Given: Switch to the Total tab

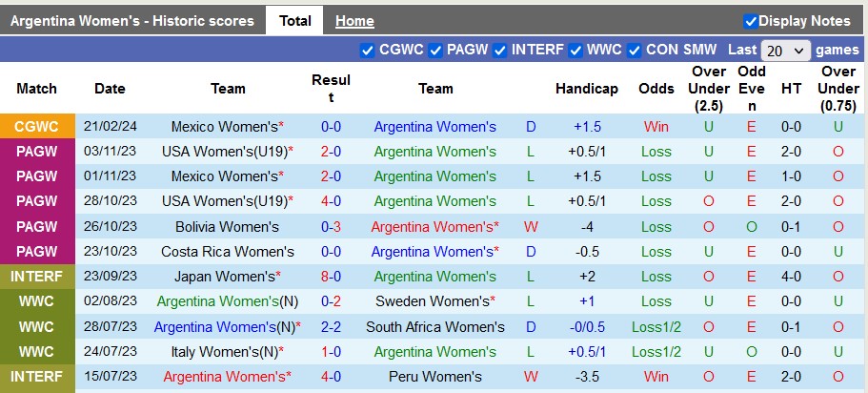Looking at the screenshot, I should tap(295, 20).
